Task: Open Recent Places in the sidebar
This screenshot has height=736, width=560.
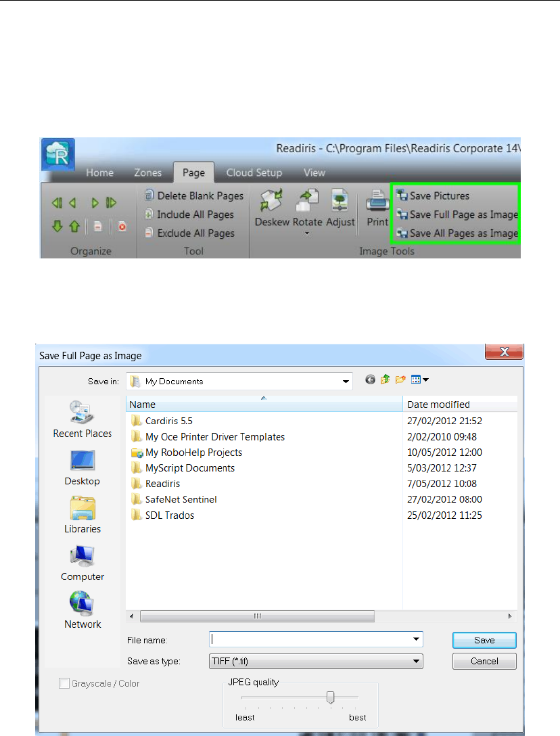Action: 82,419
